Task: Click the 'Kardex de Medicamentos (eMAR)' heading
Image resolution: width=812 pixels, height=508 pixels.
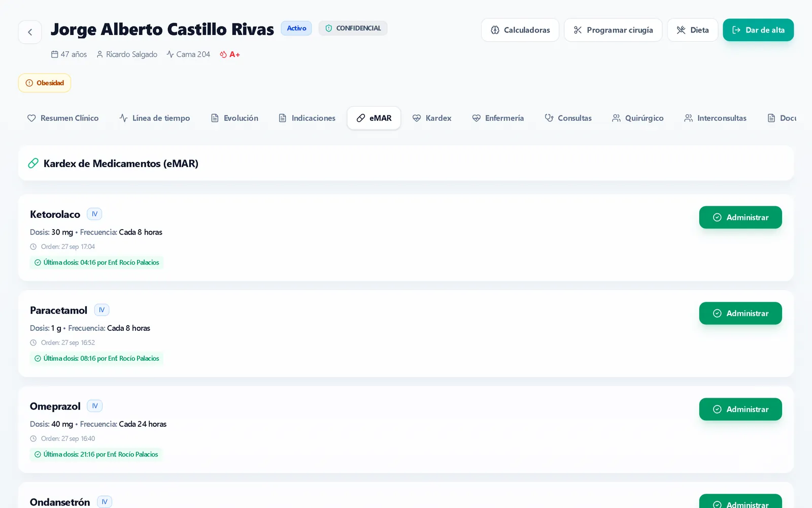Action: tap(121, 164)
